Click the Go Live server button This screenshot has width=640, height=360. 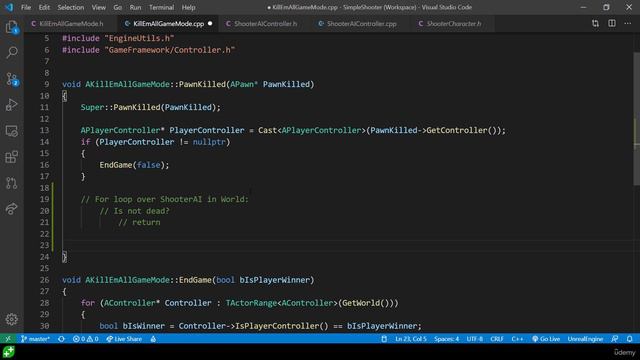[x=546, y=339]
